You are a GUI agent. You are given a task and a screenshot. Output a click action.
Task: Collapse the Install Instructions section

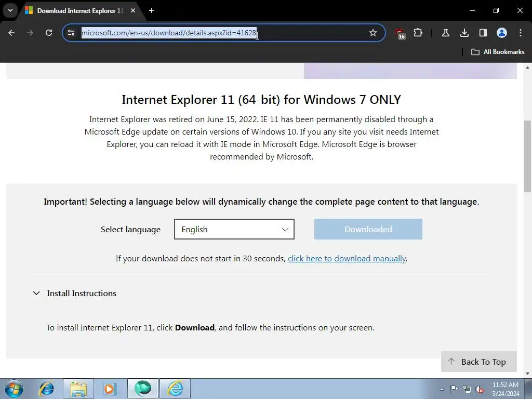pos(75,293)
